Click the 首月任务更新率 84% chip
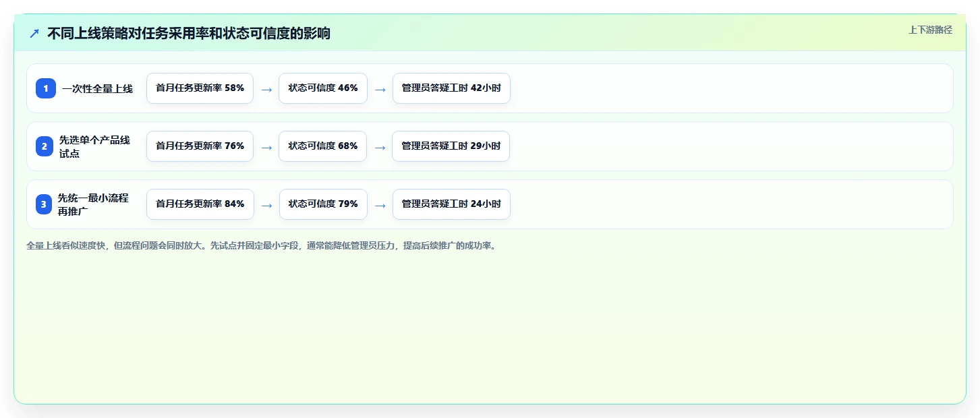Image resolution: width=980 pixels, height=418 pixels. (200, 204)
